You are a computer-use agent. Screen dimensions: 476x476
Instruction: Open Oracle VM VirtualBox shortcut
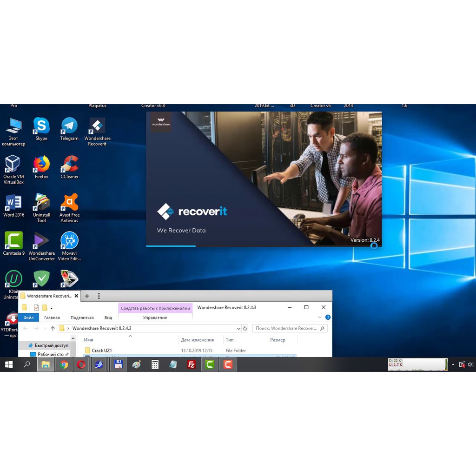pos(13,170)
